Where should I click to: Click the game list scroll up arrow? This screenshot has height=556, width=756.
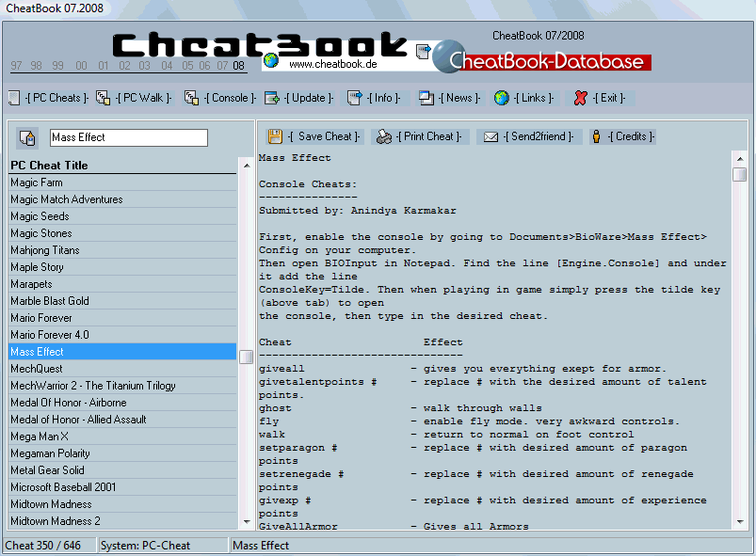[x=247, y=167]
